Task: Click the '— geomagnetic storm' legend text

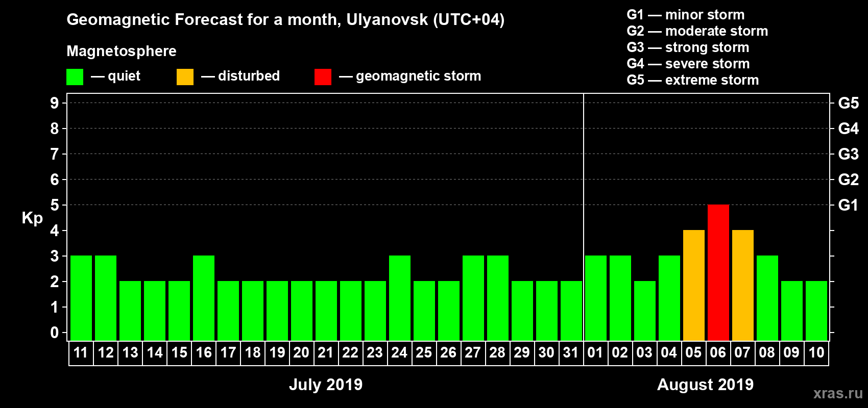Action: pos(410,76)
